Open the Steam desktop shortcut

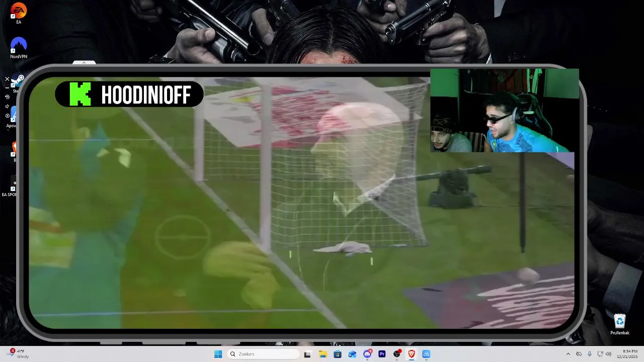tap(18, 83)
